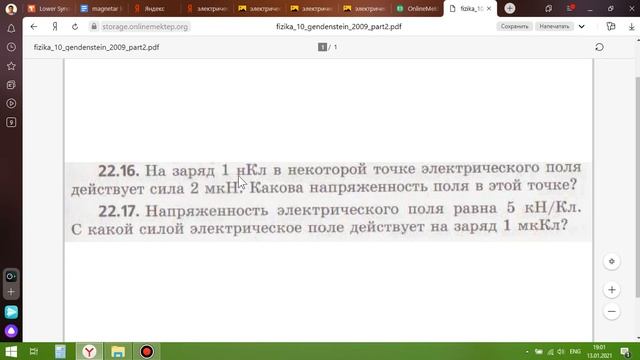Click the Сохранить button

[x=514, y=27]
